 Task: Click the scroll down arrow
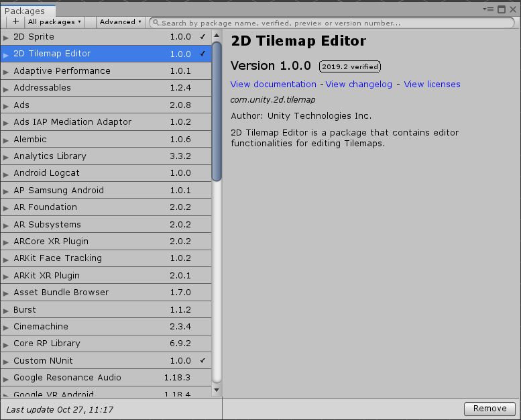[217, 390]
